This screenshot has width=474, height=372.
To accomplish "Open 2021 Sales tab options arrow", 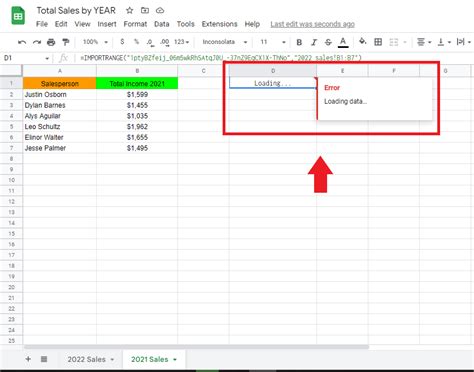I will 175,359.
